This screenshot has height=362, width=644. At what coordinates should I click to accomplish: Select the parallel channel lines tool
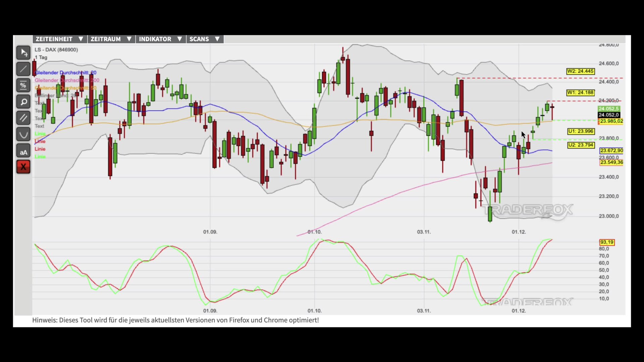pyautogui.click(x=23, y=118)
